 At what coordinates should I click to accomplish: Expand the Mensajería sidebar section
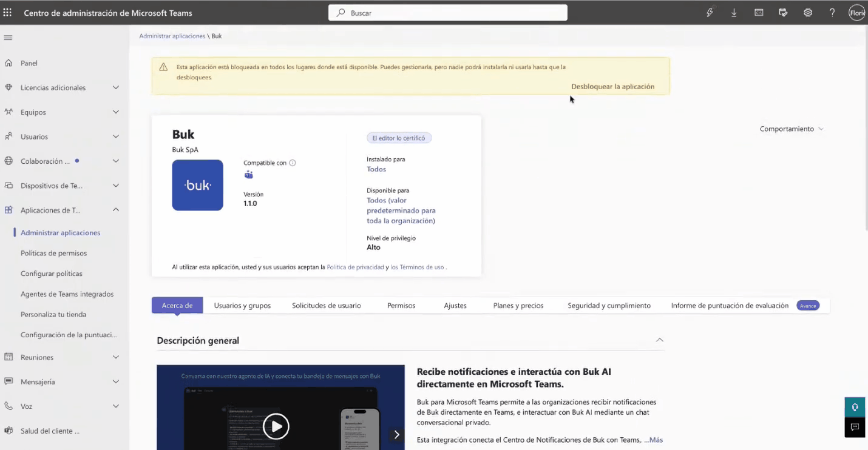click(116, 381)
